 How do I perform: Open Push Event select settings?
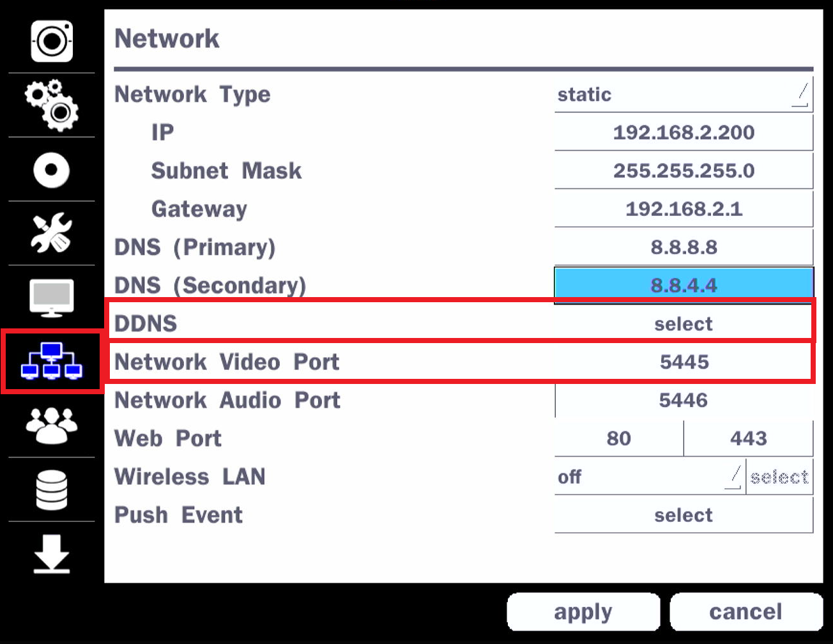(682, 515)
